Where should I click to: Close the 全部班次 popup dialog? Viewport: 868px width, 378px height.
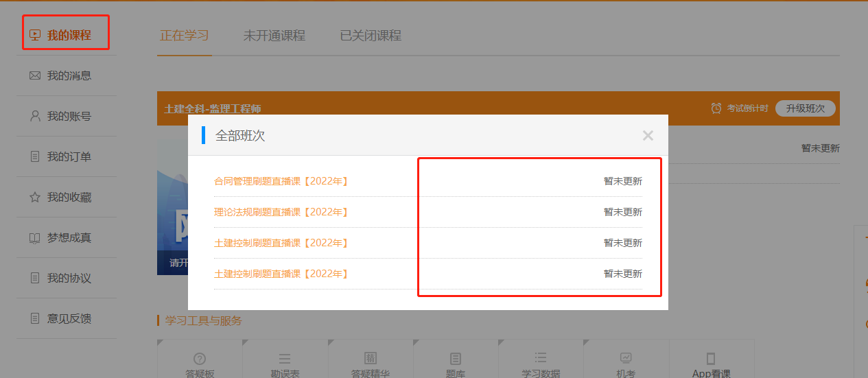(x=648, y=136)
